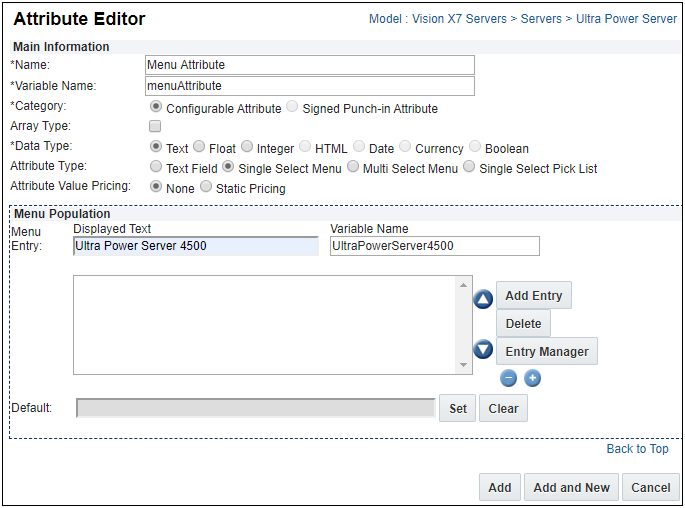Open the Entry Manager
Viewport: 685px width, 508px height.
tap(547, 351)
